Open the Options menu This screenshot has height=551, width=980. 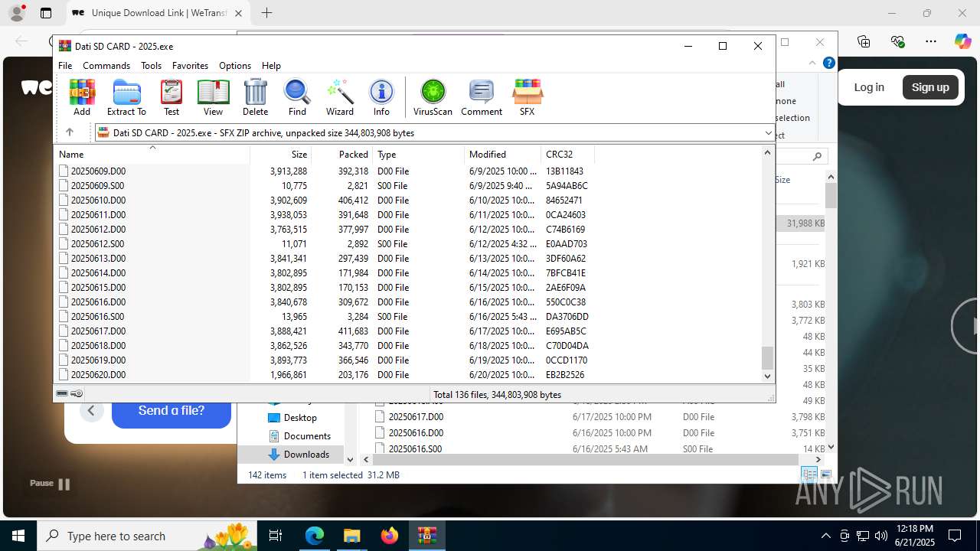pyautogui.click(x=235, y=66)
